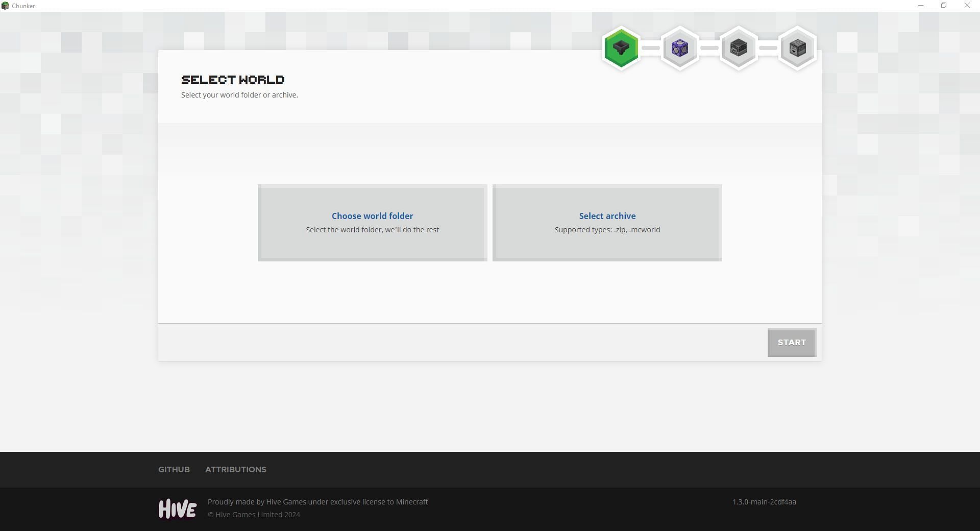Viewport: 980px width, 531px height.
Task: Click the connector between furnace and dropper steps
Action: coord(768,48)
